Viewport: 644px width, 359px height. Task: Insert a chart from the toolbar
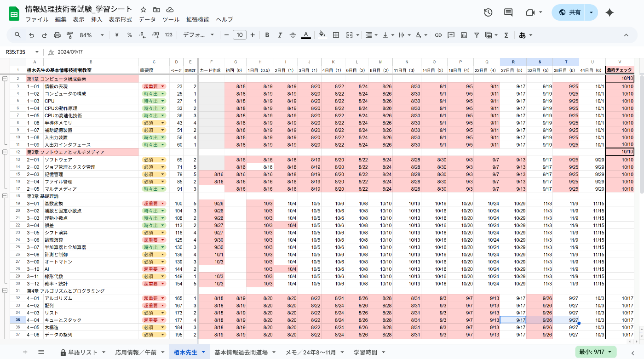click(x=464, y=35)
